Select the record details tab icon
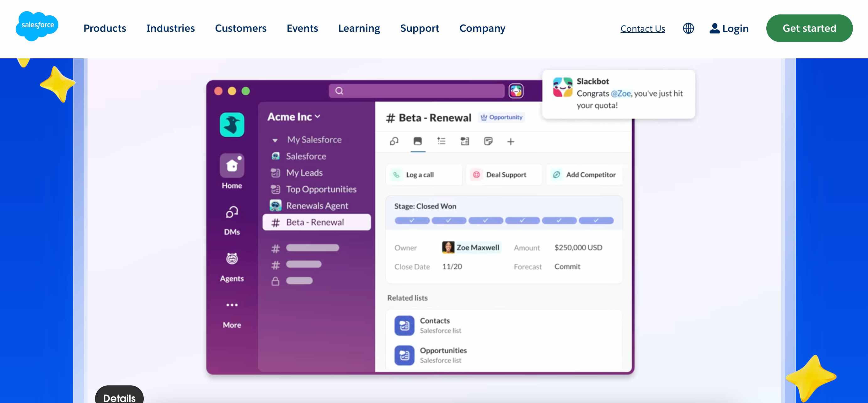Viewport: 868px width, 403px height. pyautogui.click(x=417, y=141)
